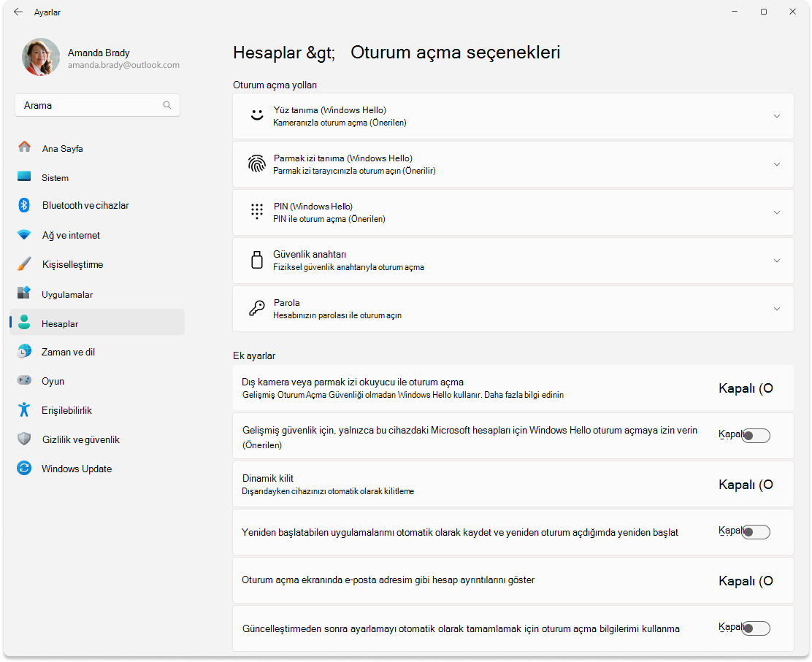This screenshot has width=812, height=662.
Task: Click the Dış kamera veya parmak izi setting text
Action: point(353,382)
